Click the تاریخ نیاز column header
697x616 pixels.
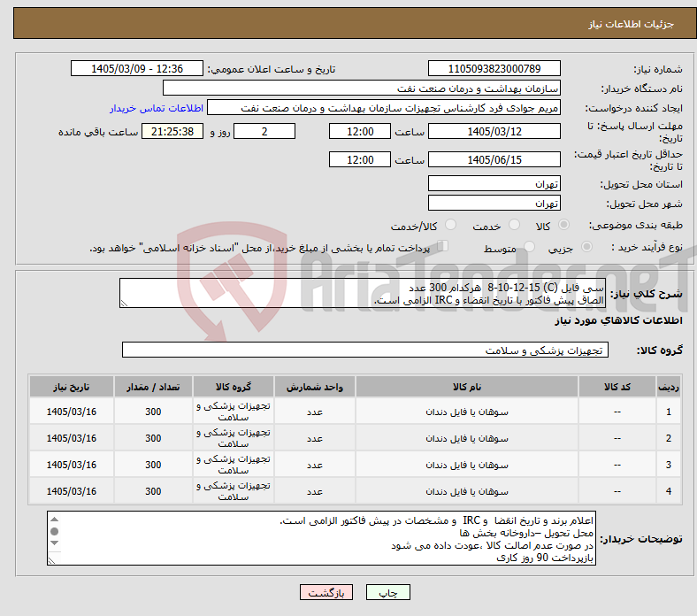tap(72, 387)
